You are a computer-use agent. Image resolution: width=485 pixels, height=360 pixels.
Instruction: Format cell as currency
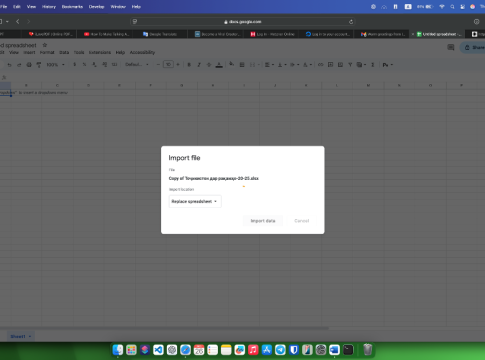(x=75, y=65)
